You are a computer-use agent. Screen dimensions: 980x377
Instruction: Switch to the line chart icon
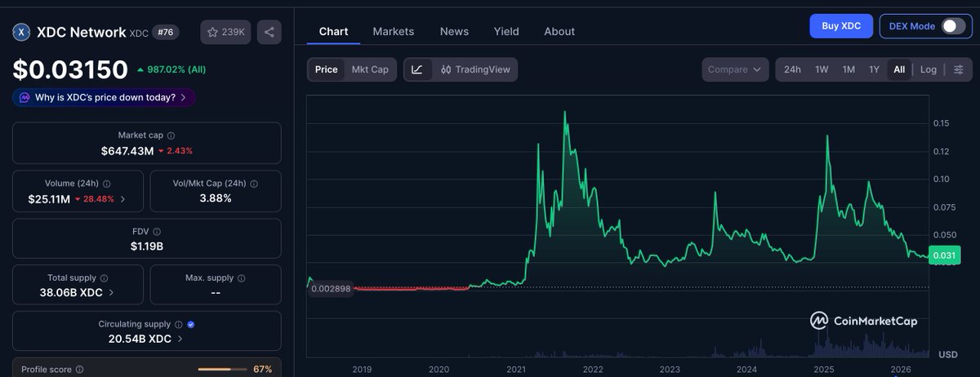(417, 69)
